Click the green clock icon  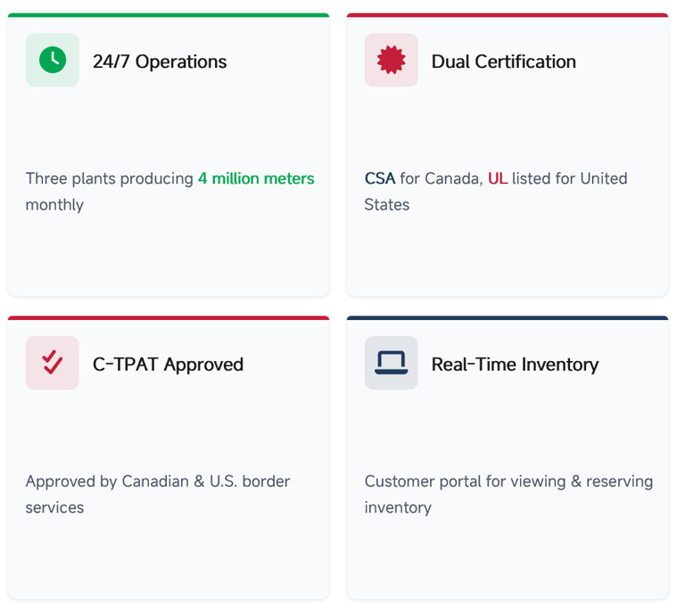[x=53, y=60]
